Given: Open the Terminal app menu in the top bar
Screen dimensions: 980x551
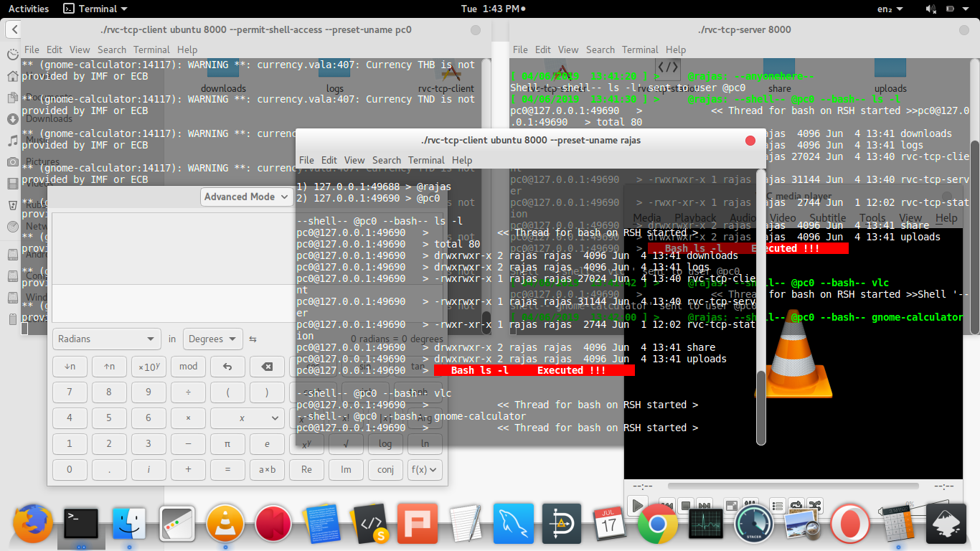Looking at the screenshot, I should [95, 9].
